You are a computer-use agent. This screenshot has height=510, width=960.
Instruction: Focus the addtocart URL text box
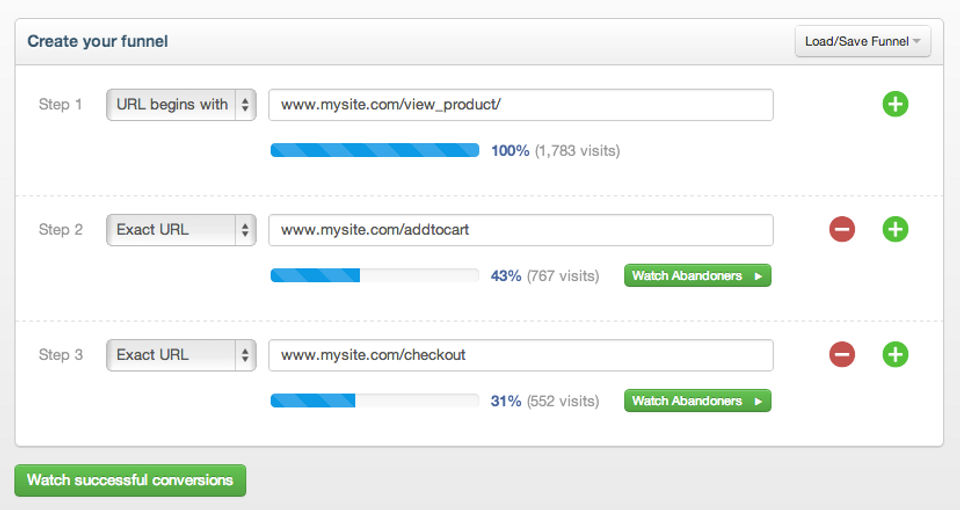(x=520, y=230)
